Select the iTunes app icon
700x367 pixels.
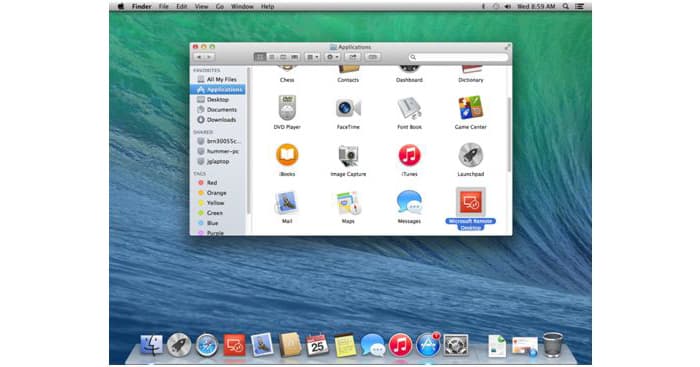click(409, 155)
